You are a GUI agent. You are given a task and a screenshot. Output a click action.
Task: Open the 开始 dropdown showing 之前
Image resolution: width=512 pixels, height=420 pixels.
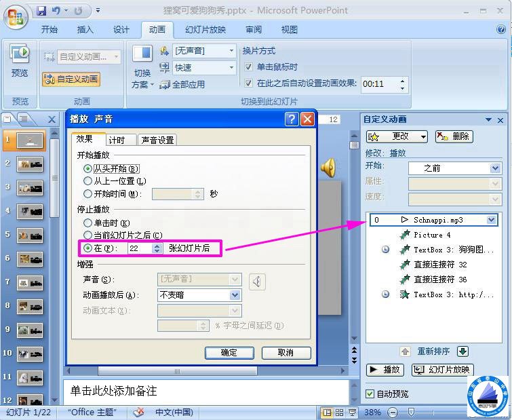point(494,168)
